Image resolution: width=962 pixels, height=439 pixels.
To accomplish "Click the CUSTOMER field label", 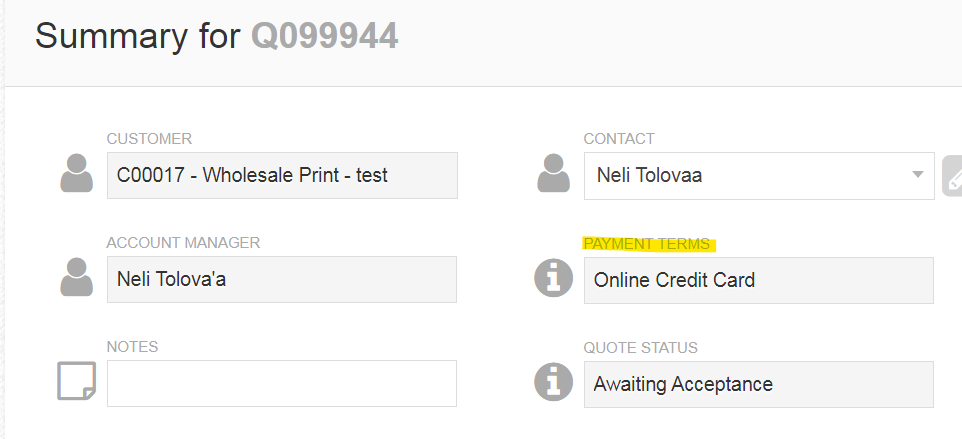I will pos(149,139).
